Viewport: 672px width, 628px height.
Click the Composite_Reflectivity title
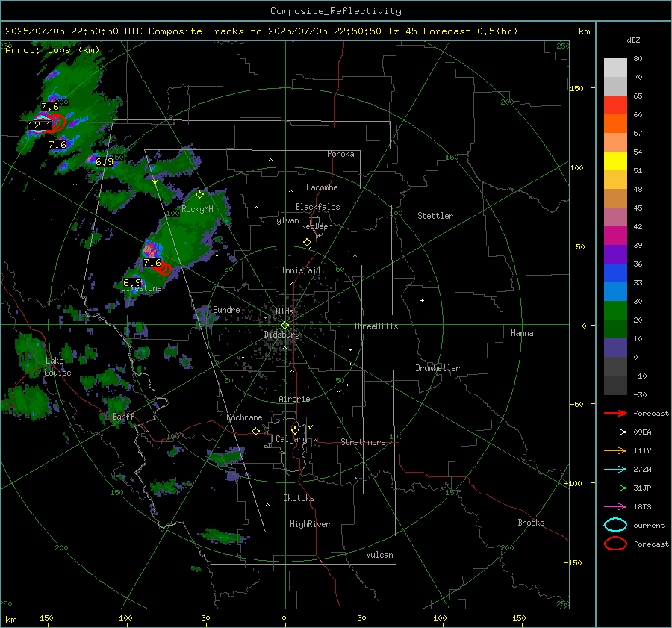click(x=335, y=11)
